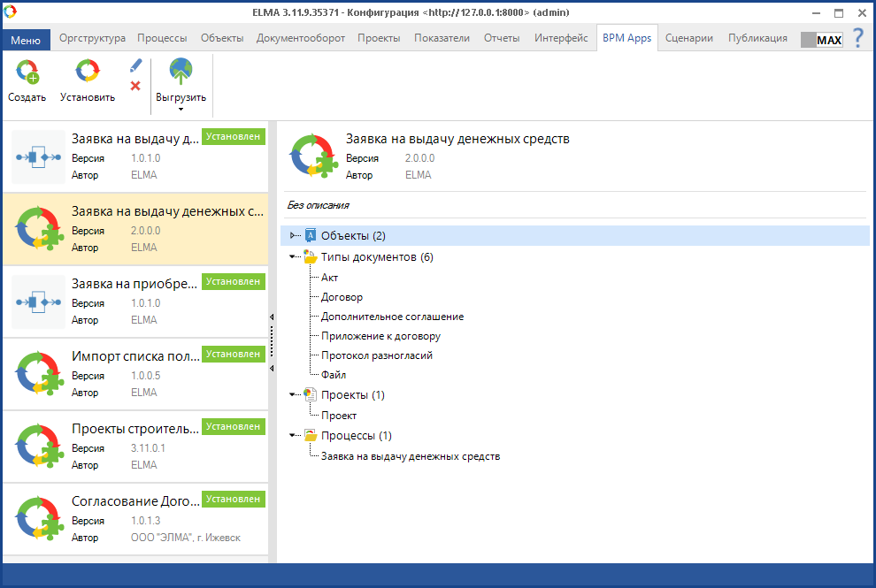Click the icon of Проекты строитель... card

coord(38,447)
